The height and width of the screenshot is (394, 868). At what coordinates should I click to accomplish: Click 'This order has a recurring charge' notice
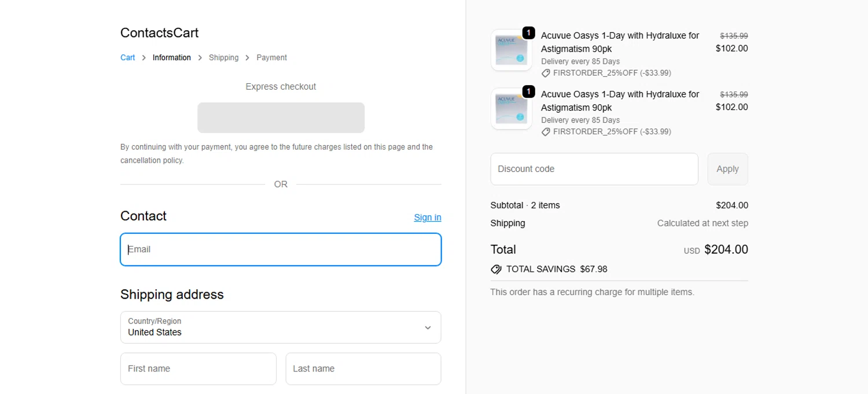(x=592, y=292)
